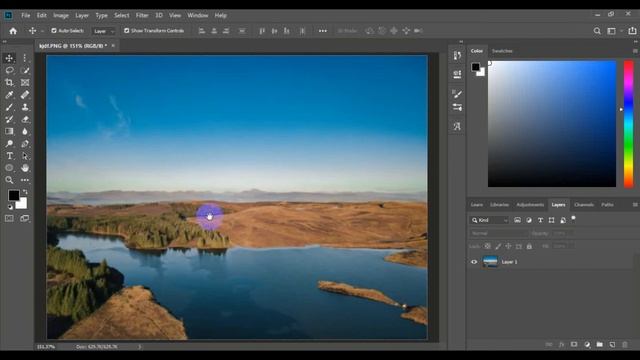Open the File menu
The image size is (640, 360).
pyautogui.click(x=26, y=15)
